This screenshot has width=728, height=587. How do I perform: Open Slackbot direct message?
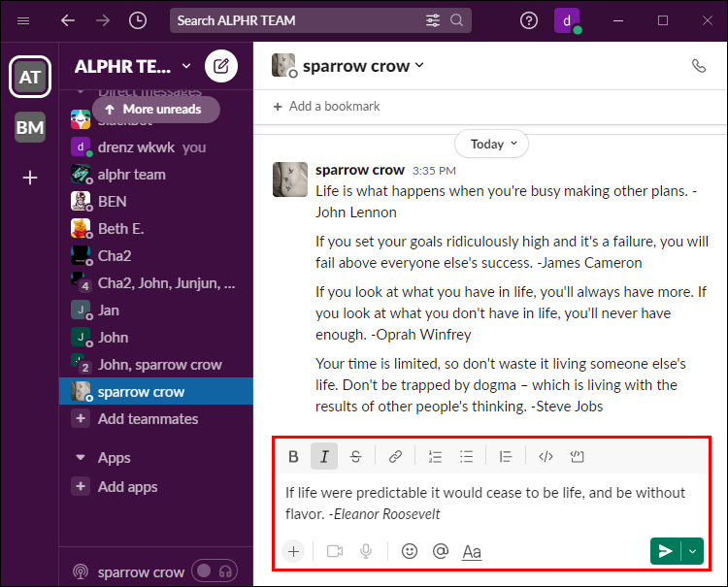pos(81,119)
